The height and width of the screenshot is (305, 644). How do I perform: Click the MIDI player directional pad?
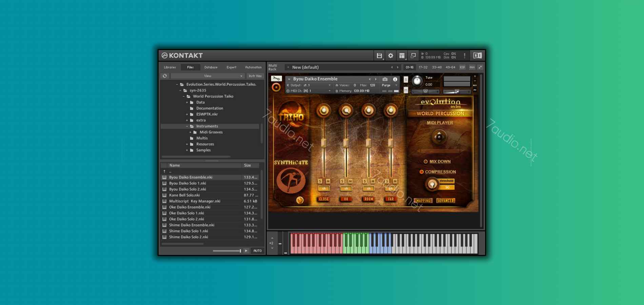coord(439,137)
